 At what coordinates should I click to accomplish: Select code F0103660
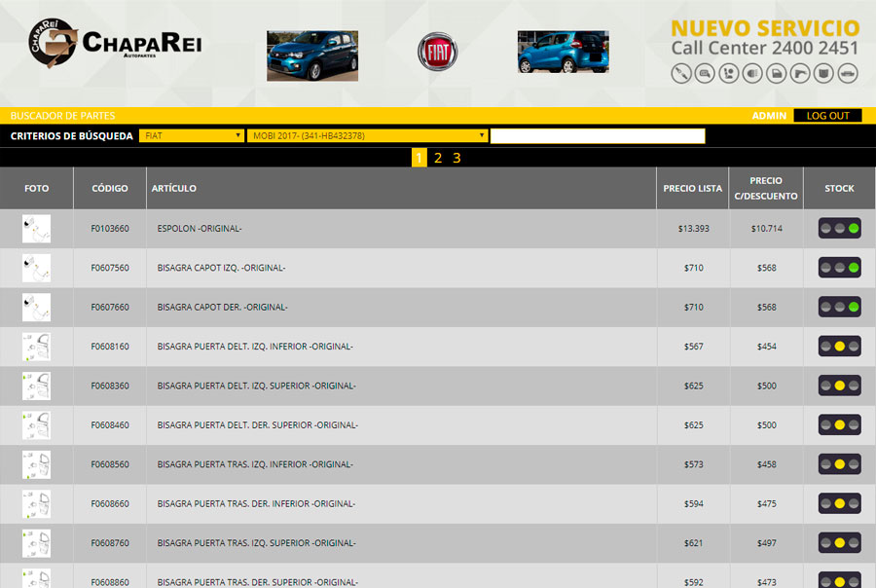[x=109, y=229]
